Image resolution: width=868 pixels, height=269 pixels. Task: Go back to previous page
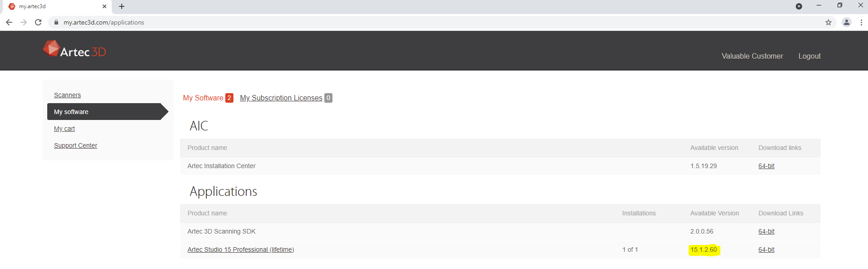tap(9, 22)
